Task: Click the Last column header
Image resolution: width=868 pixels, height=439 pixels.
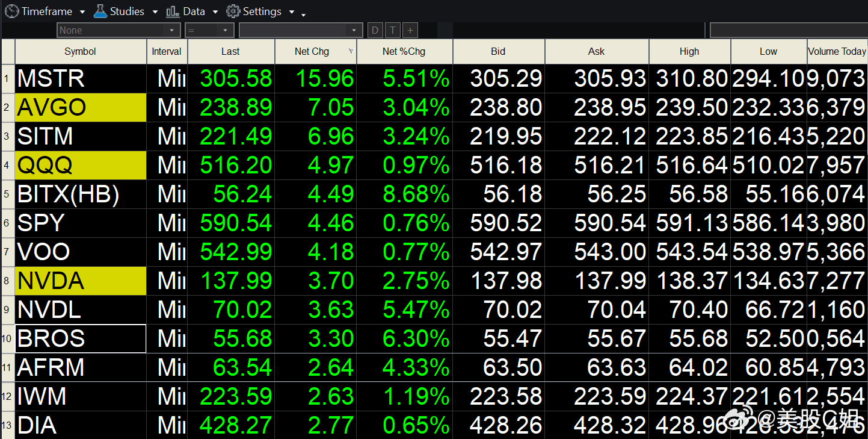Action: click(x=231, y=52)
